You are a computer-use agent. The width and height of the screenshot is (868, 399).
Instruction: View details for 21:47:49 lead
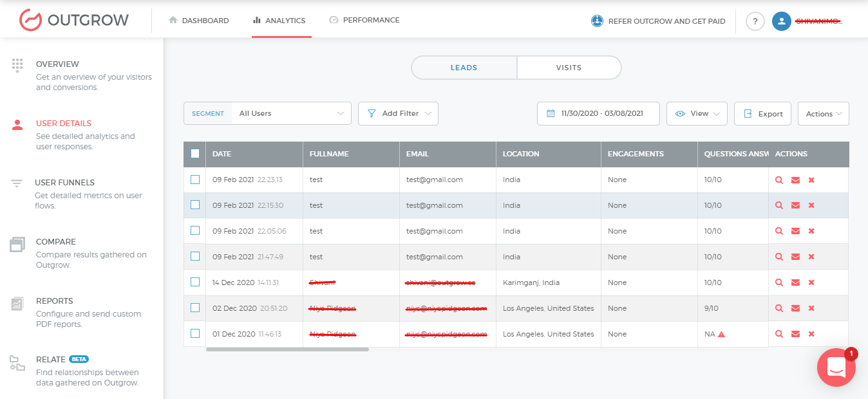pyautogui.click(x=779, y=257)
